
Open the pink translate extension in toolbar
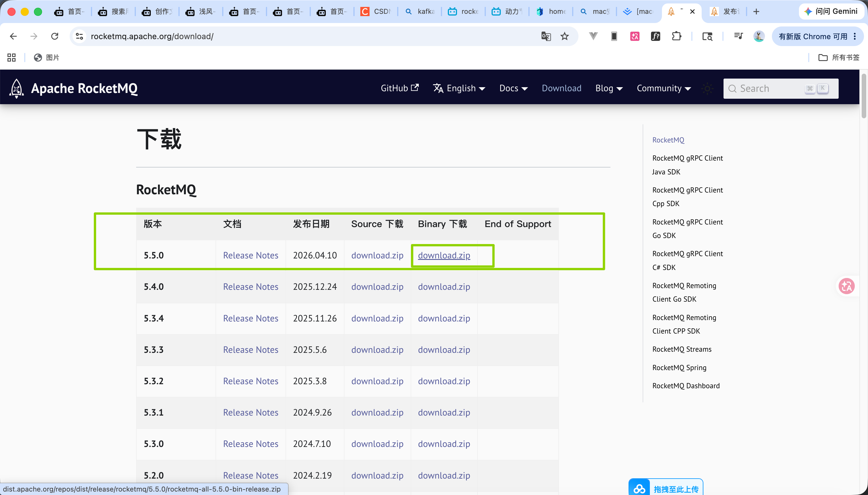pyautogui.click(x=635, y=36)
